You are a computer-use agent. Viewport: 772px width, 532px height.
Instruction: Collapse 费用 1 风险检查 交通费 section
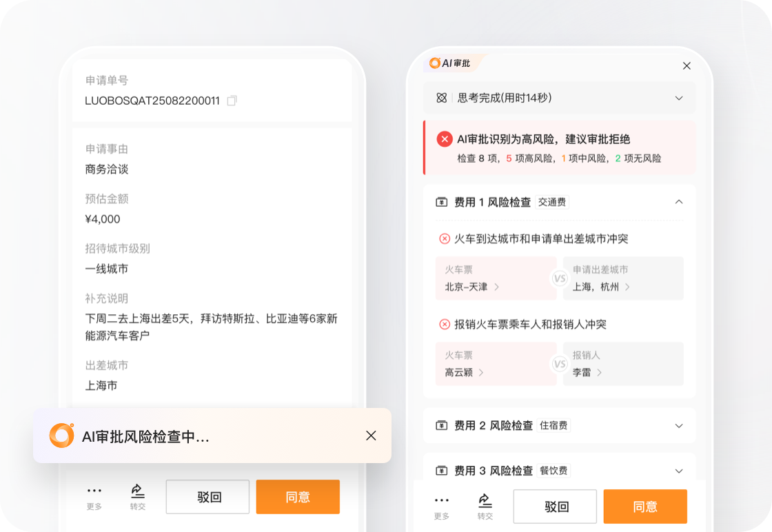coord(679,202)
